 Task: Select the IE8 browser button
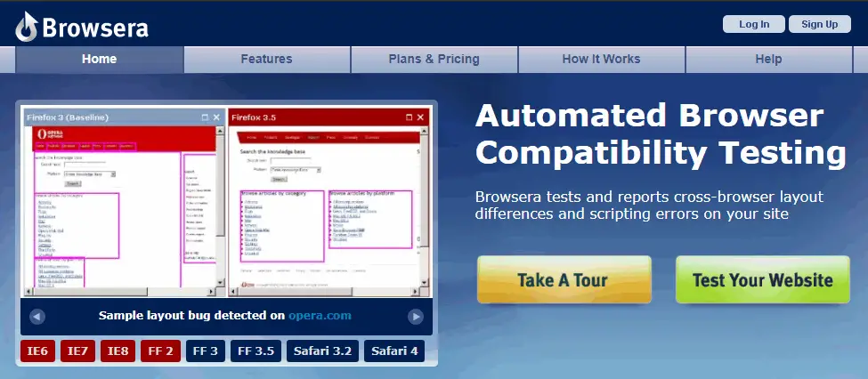[118, 351]
